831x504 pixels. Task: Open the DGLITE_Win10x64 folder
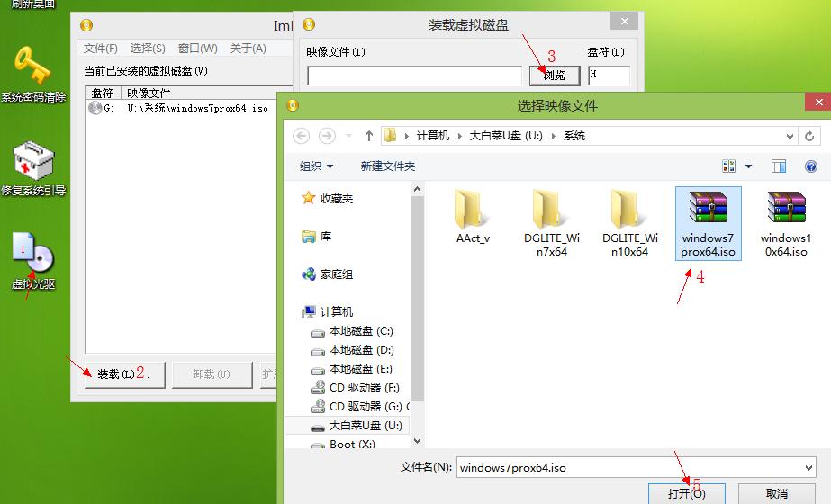(x=629, y=223)
